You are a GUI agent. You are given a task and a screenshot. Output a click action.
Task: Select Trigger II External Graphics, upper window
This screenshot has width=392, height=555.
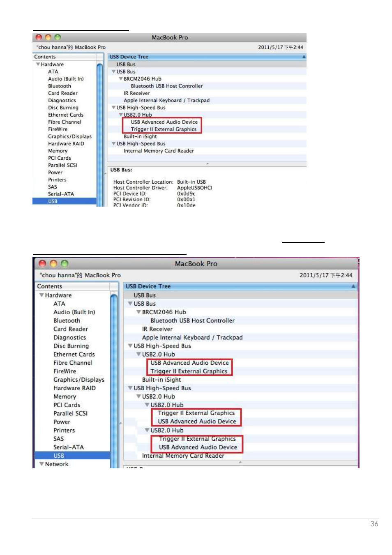click(x=164, y=129)
